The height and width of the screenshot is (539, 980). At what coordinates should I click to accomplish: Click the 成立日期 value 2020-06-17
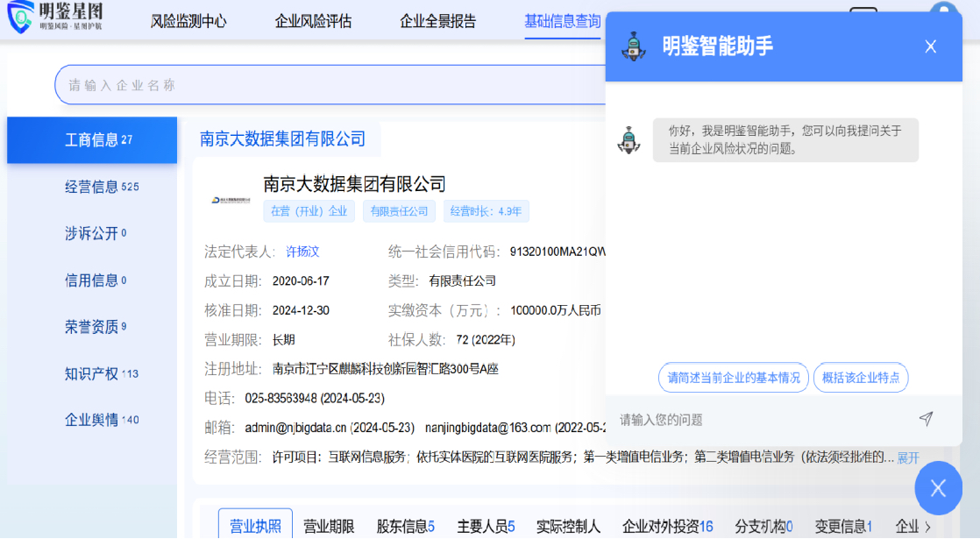(x=301, y=281)
